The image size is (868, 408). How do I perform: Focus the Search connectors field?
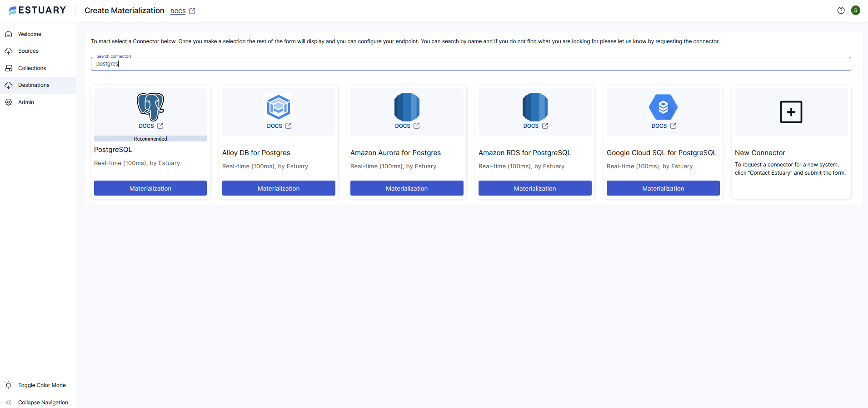471,64
